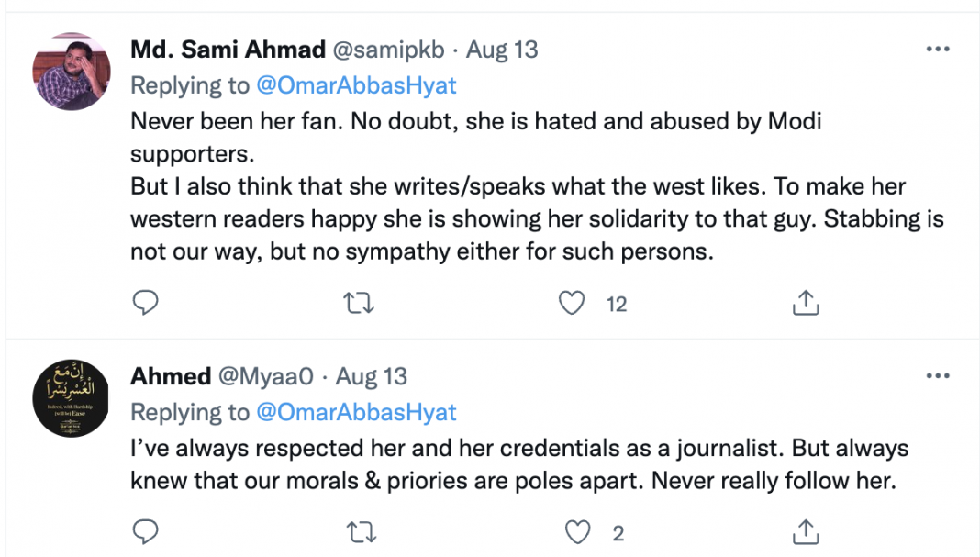Open Ahmed's profile avatar
Image resolution: width=980 pixels, height=557 pixels.
coord(72,397)
